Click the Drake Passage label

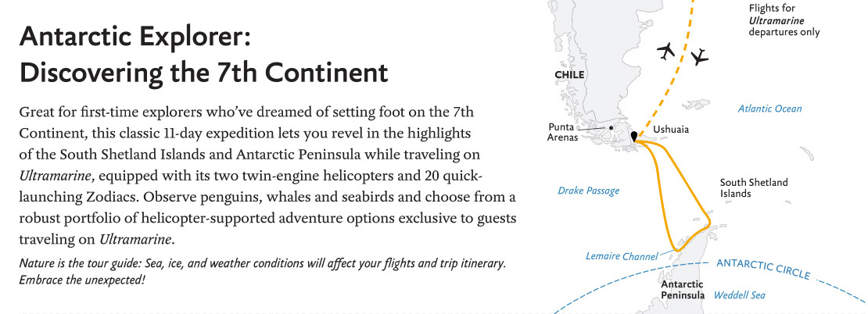pyautogui.click(x=588, y=191)
